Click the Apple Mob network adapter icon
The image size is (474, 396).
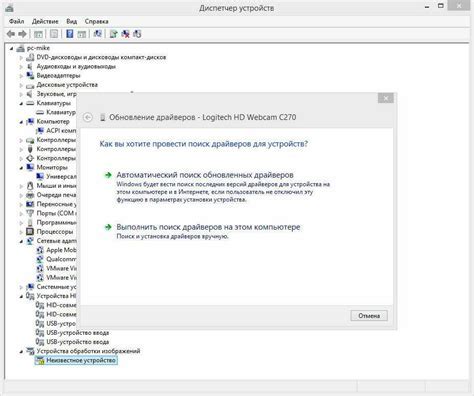40,250
